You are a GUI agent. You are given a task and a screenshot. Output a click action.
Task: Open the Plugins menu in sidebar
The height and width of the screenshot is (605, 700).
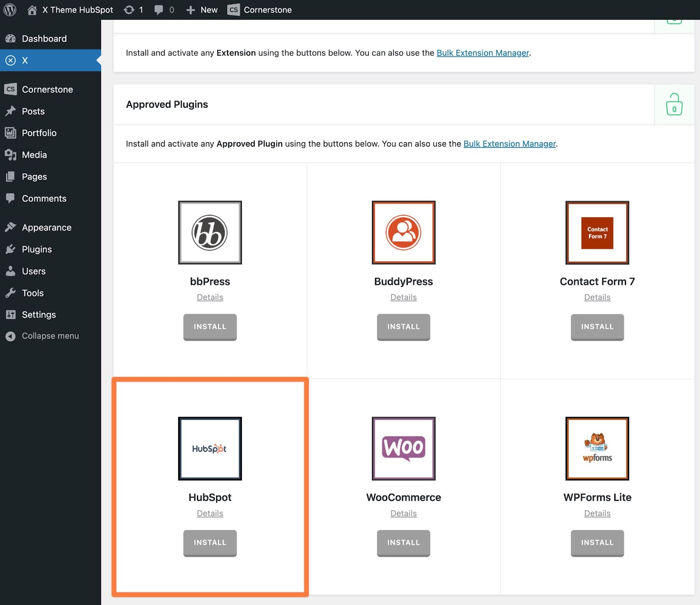click(x=37, y=249)
